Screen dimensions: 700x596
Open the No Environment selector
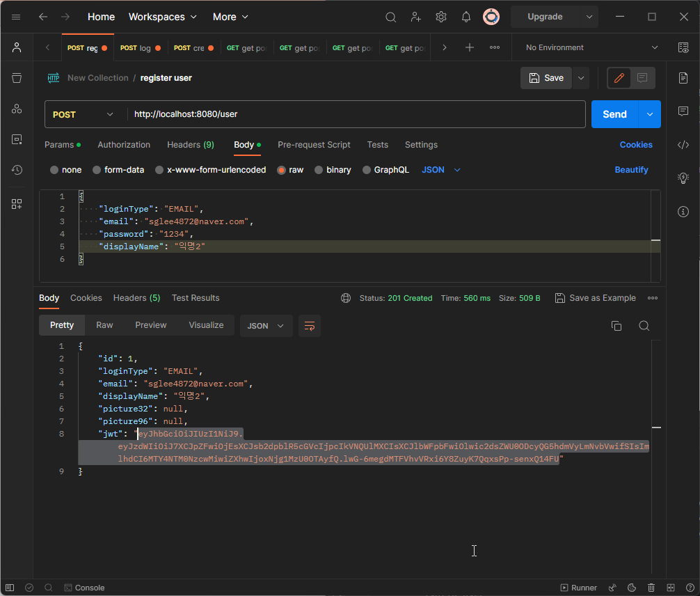coord(591,47)
